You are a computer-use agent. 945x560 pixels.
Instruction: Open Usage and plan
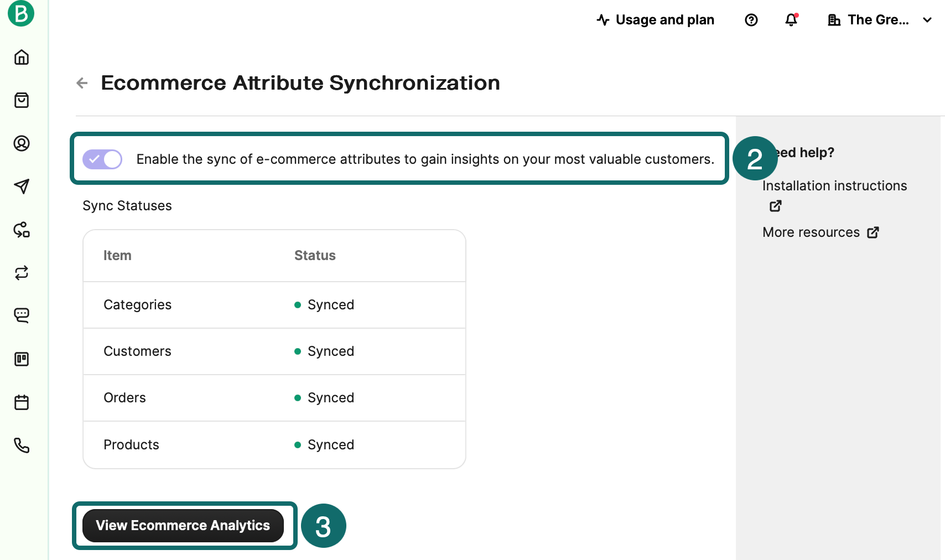(x=656, y=20)
